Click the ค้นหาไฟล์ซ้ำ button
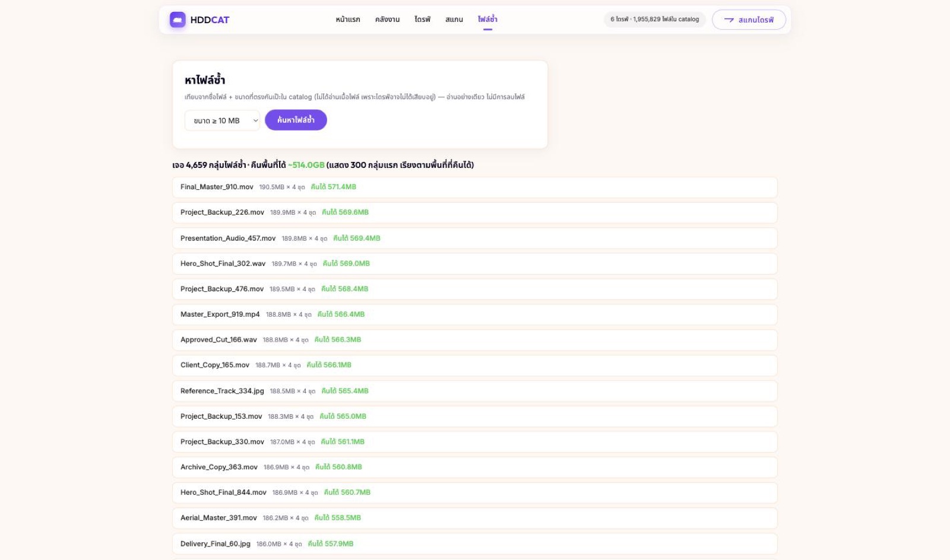950x560 pixels. [296, 120]
